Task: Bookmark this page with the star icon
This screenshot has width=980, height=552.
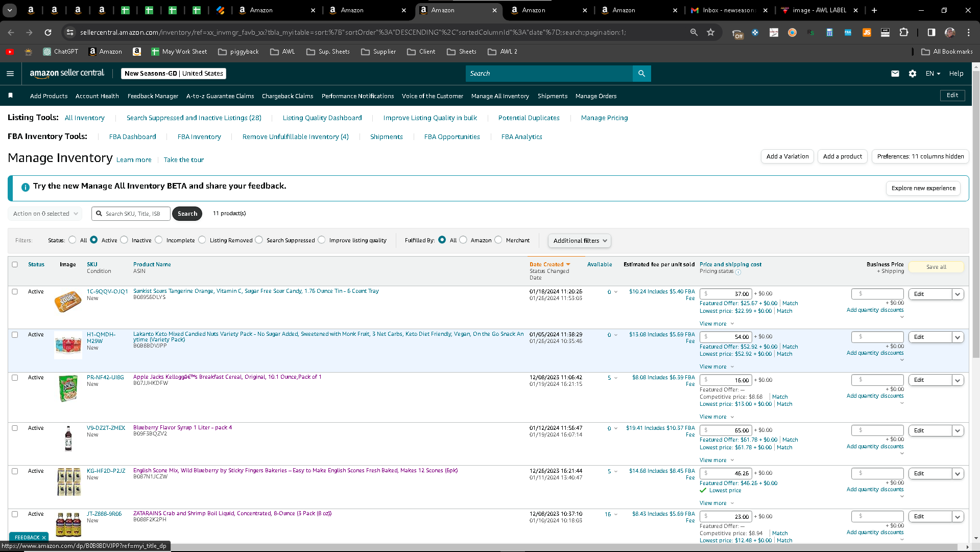Action: 710,32
